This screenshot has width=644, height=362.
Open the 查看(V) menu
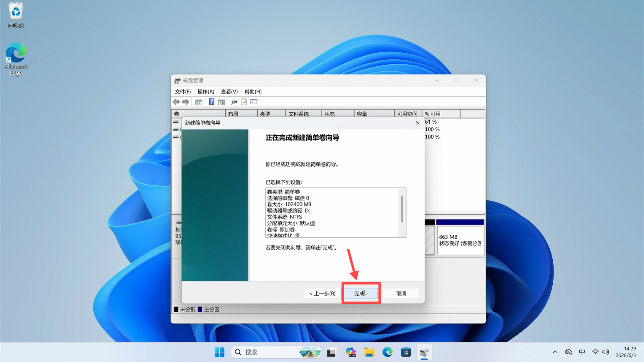click(229, 92)
